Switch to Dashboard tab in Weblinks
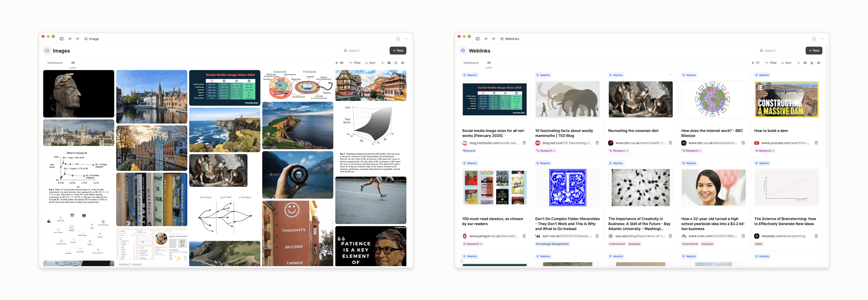 [x=471, y=63]
